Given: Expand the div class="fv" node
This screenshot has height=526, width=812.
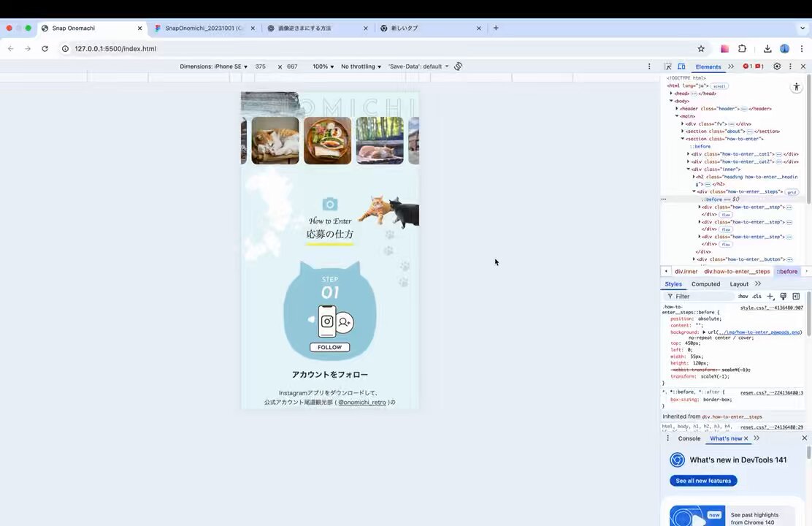Looking at the screenshot, I should tap(683, 124).
